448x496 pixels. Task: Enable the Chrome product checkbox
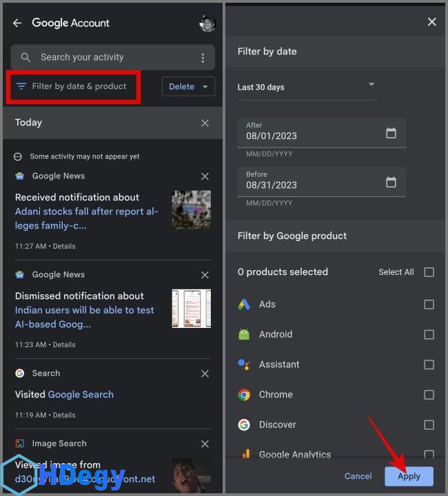coord(429,395)
